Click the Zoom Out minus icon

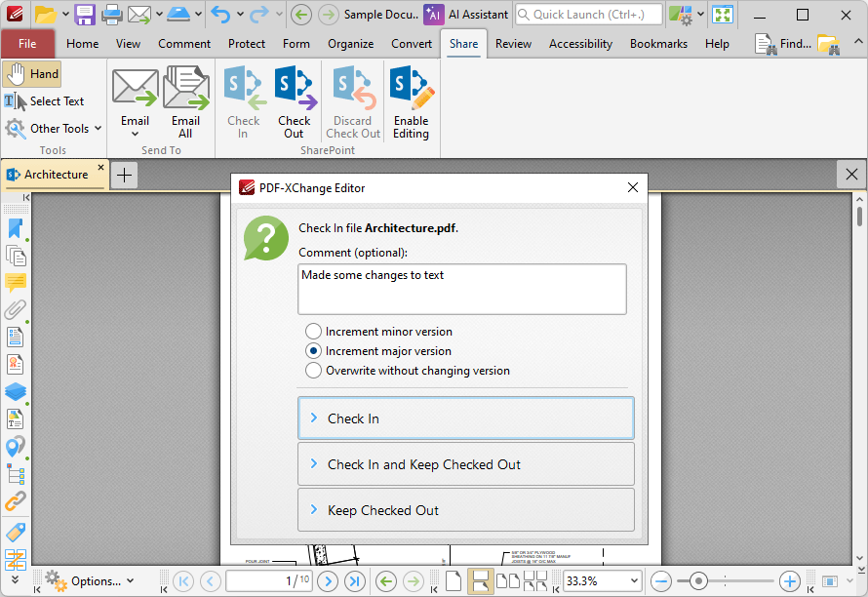[661, 581]
